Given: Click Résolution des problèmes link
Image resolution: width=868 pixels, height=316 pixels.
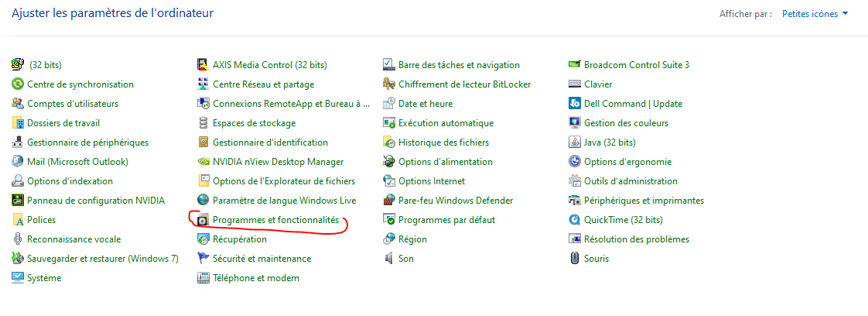Looking at the screenshot, I should [637, 239].
